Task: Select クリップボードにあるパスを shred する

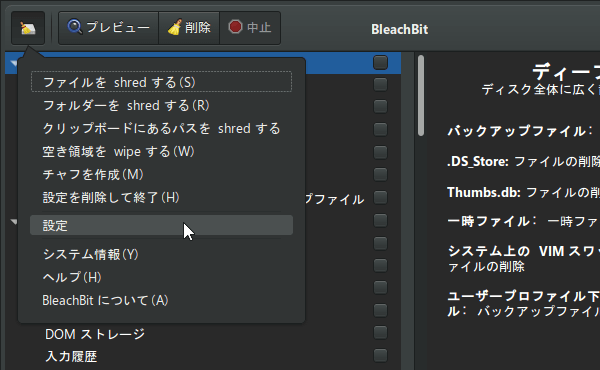Action: coord(161,129)
